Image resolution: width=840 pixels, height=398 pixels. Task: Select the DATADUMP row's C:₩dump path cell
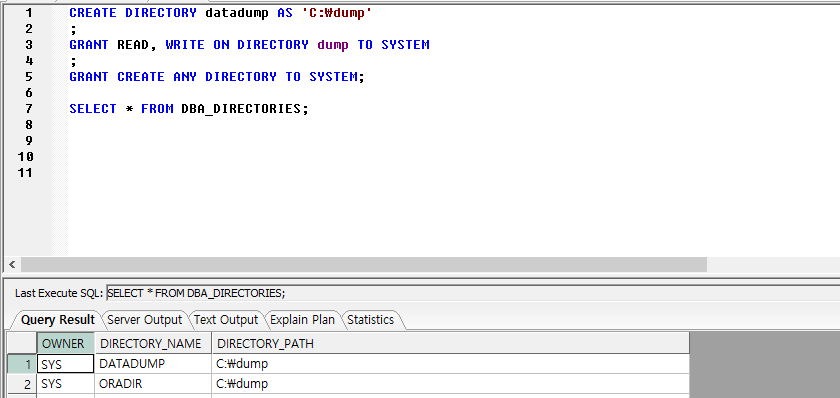[451, 364]
